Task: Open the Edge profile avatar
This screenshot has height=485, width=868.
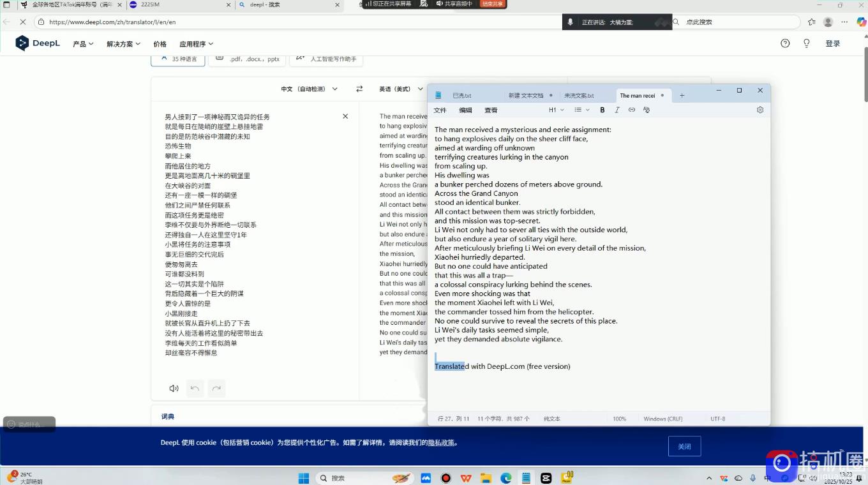Action: pos(828,22)
